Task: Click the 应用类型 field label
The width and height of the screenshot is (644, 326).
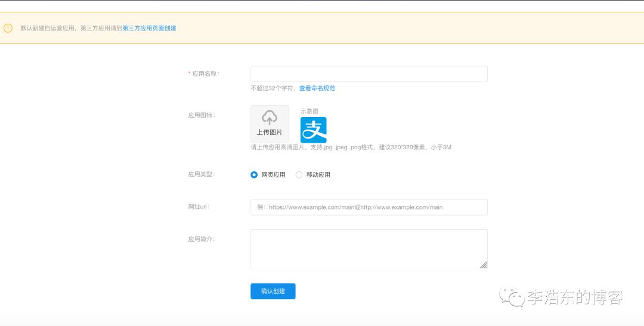Action: pos(202,174)
